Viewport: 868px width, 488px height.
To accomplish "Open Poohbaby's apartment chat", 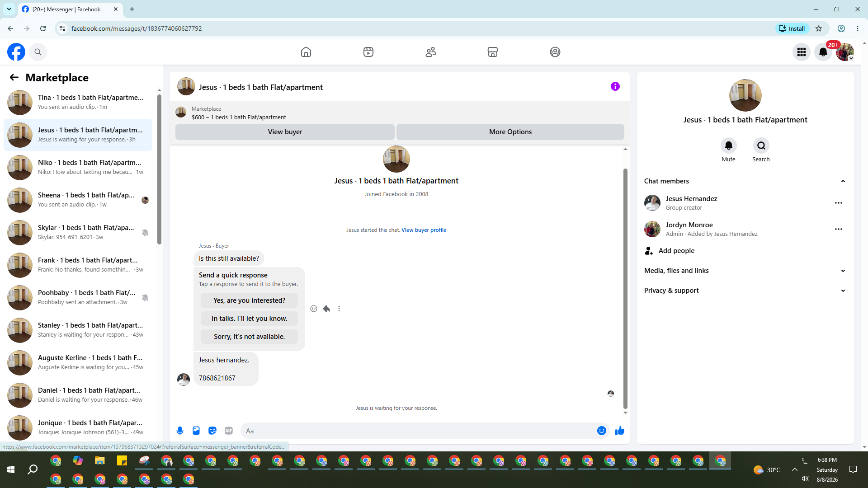I will [x=78, y=297].
